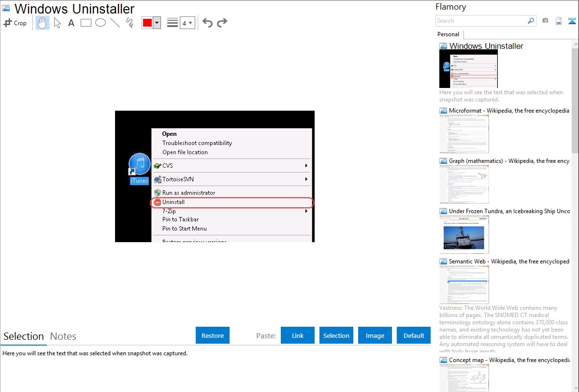Click the line thickness icon

tap(173, 23)
